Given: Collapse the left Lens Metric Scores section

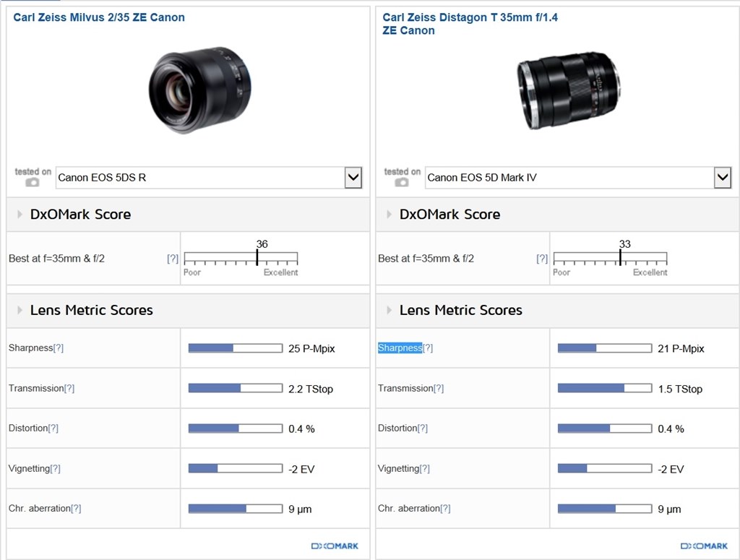Looking at the screenshot, I should tap(20, 310).
